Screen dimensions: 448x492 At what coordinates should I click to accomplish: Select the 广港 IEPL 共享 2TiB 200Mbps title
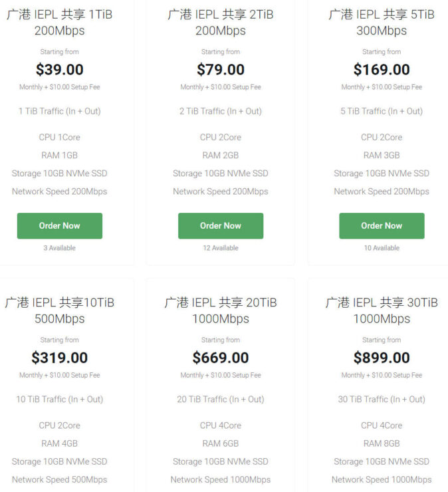[221, 23]
